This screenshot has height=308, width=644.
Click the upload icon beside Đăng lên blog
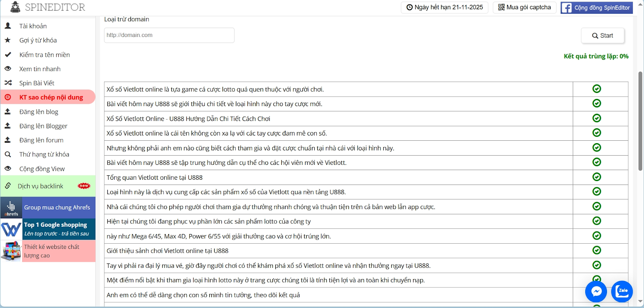point(8,111)
